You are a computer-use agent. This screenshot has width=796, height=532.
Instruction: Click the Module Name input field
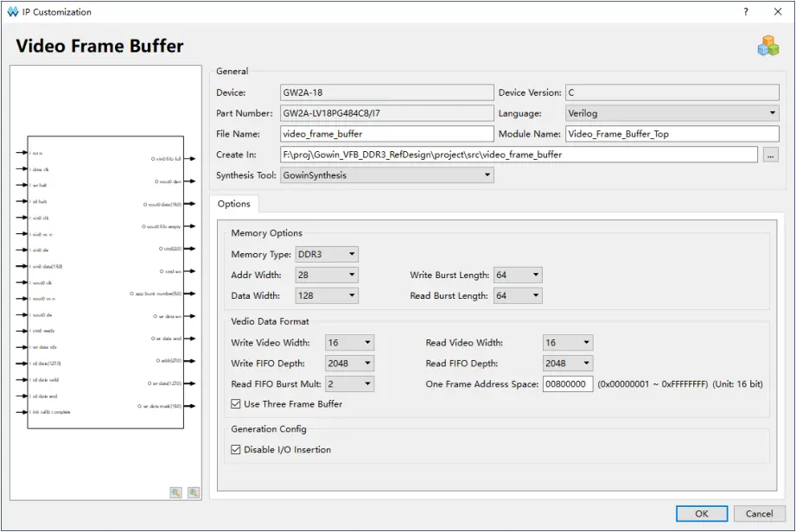[x=672, y=134]
